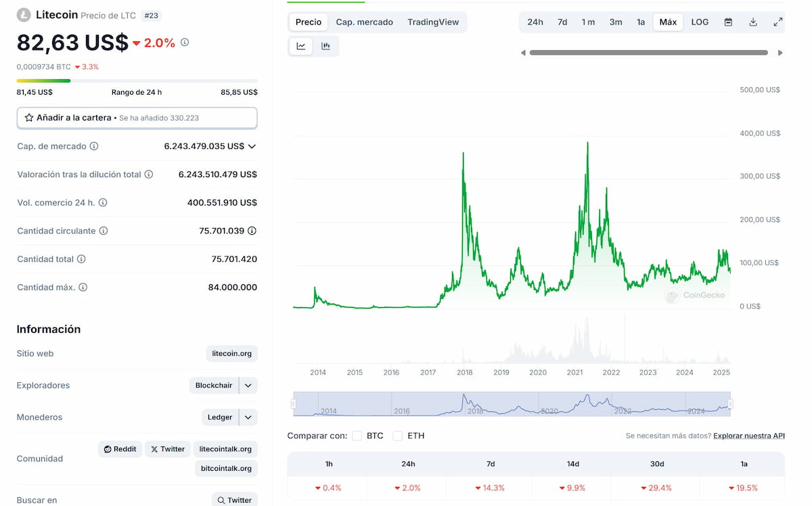
Task: Enable the BTC comparison checkbox
Action: point(357,436)
